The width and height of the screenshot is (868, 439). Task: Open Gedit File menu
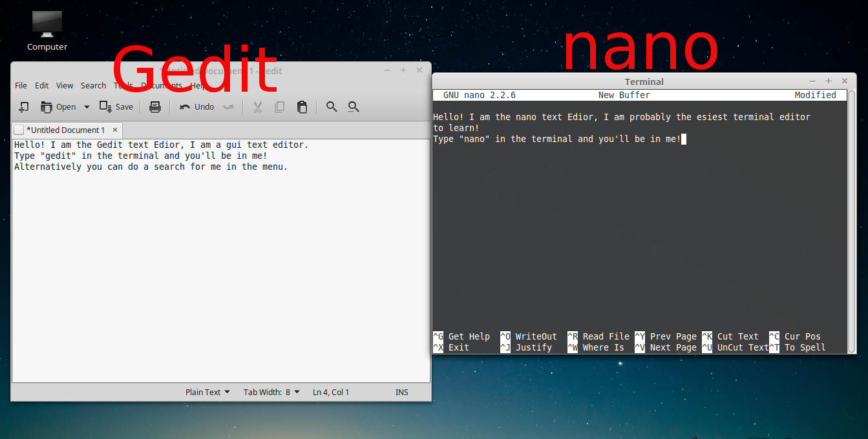pyautogui.click(x=21, y=85)
